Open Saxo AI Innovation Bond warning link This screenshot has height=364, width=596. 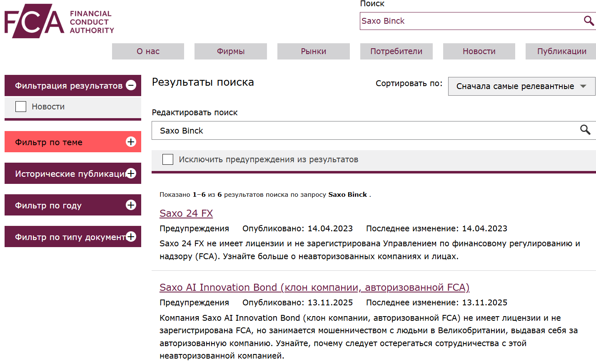click(x=314, y=287)
